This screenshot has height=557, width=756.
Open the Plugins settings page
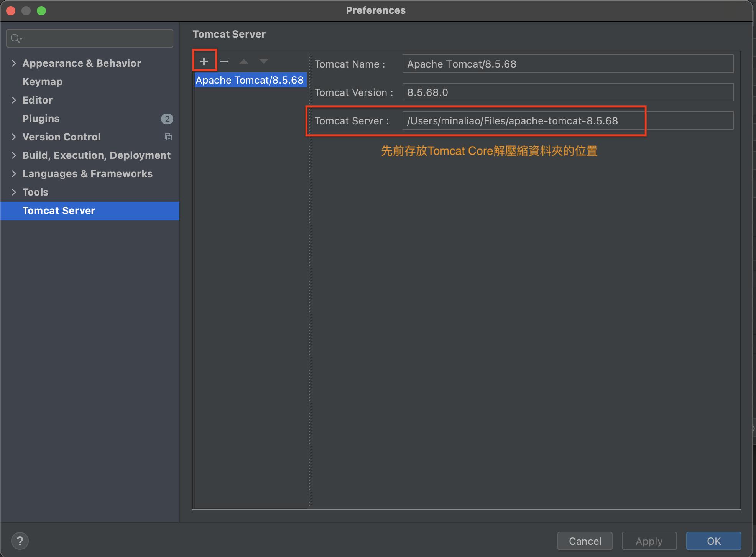pyautogui.click(x=41, y=119)
